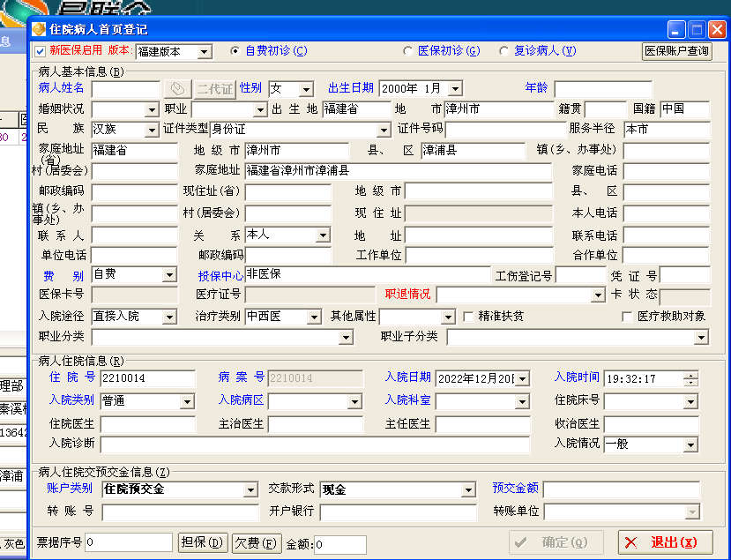Screen dimensions: 731x560
Task: Open the 账户类别 住院预交金 dropdown
Action: point(250,490)
